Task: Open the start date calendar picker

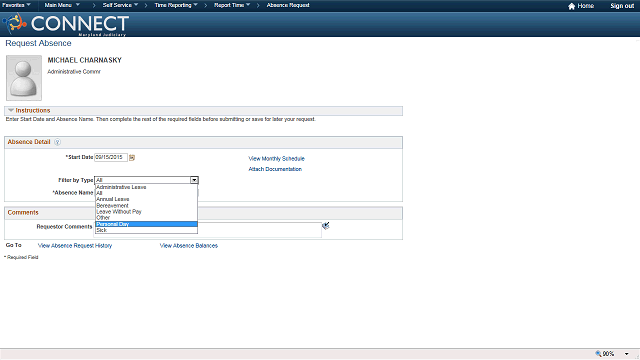Action: 132,158
